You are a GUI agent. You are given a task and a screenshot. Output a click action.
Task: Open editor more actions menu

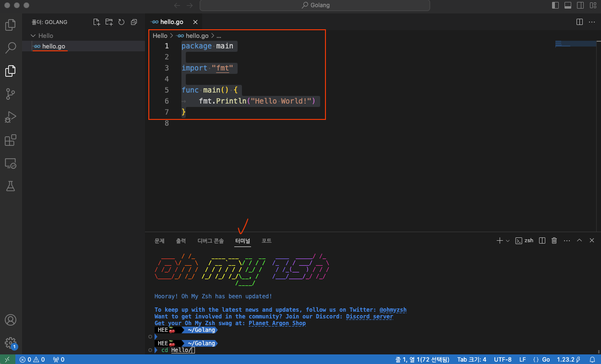click(592, 22)
